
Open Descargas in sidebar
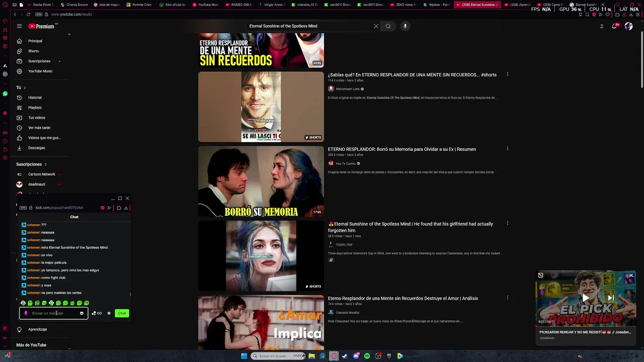[x=41, y=148]
